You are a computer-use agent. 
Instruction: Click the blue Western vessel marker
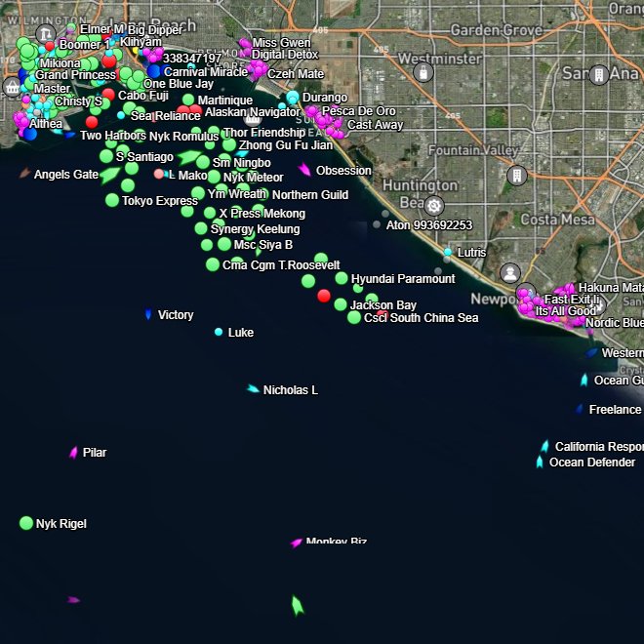coord(591,352)
